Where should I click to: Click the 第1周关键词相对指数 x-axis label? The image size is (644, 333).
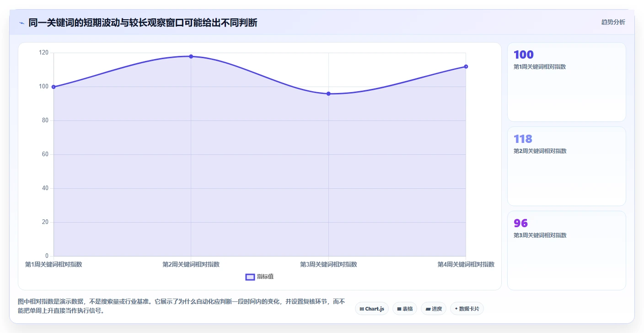tap(54, 264)
